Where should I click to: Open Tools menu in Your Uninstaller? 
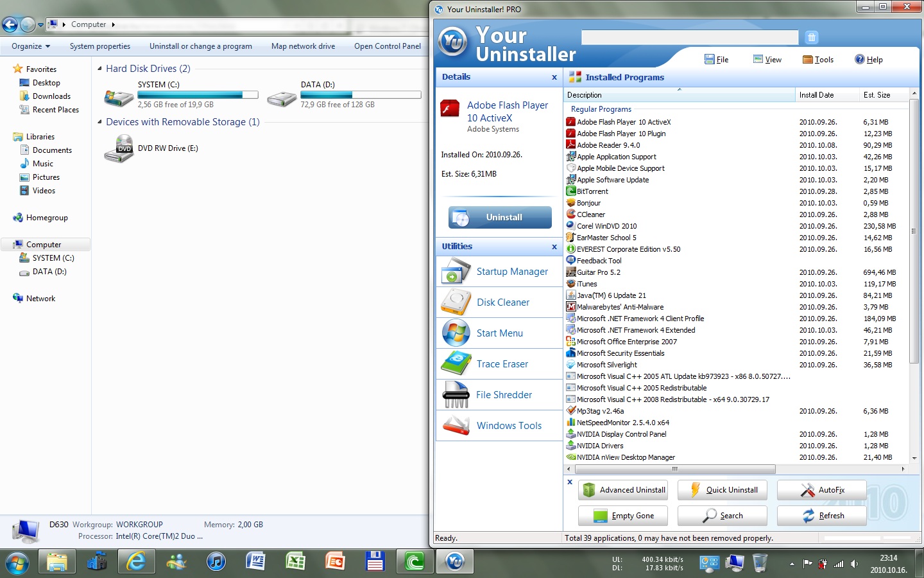click(x=818, y=59)
